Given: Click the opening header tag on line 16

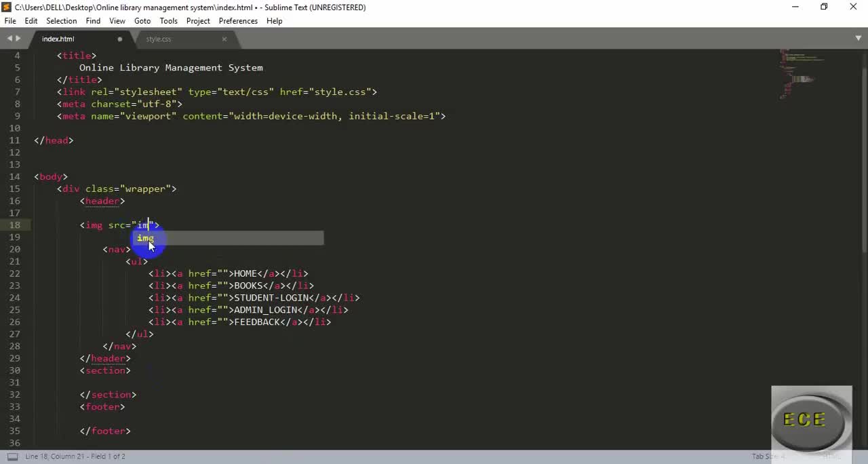Looking at the screenshot, I should 102,201.
